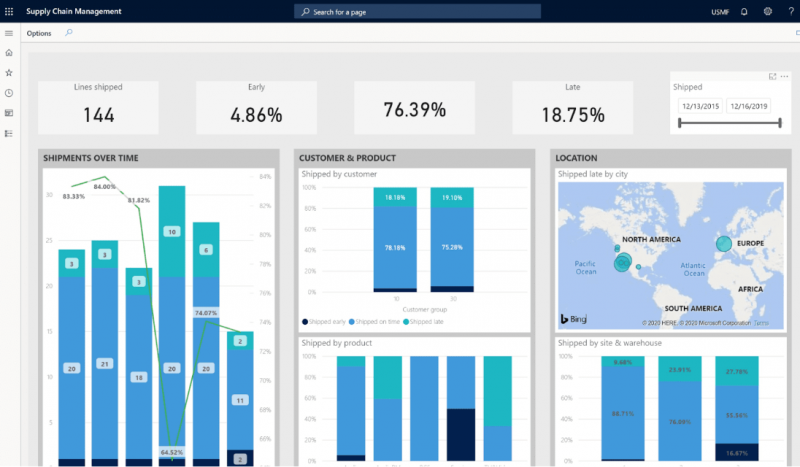Image resolution: width=800 pixels, height=467 pixels.
Task: Click the LOCATION heading
Action: [x=576, y=158]
